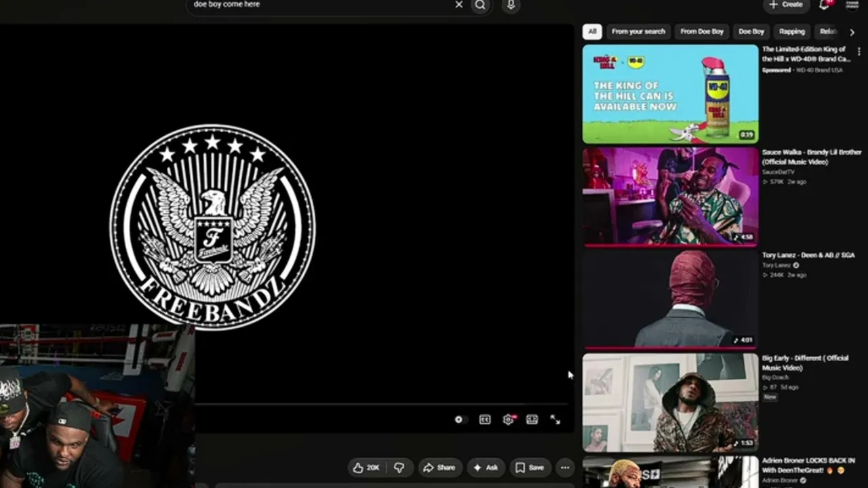This screenshot has width=868, height=488.
Task: Select the From Doe Boy chip
Action: (x=702, y=32)
